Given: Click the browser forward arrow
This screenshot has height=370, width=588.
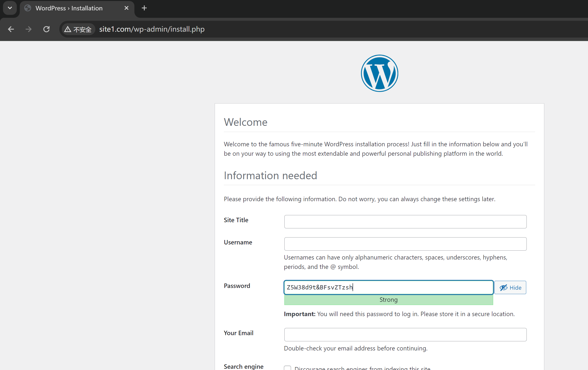Looking at the screenshot, I should [29, 29].
